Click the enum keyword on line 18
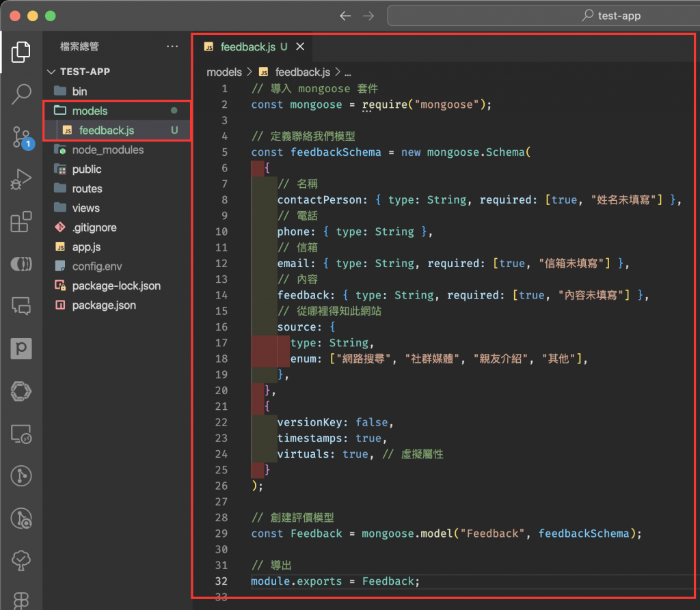 click(x=303, y=359)
